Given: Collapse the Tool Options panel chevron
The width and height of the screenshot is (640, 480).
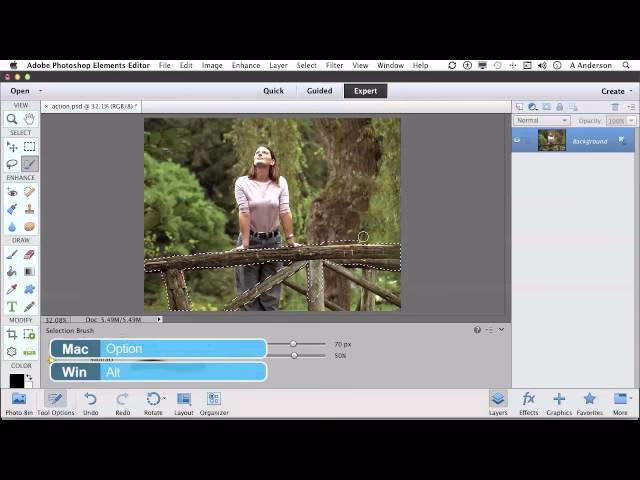Looking at the screenshot, I should click(501, 329).
